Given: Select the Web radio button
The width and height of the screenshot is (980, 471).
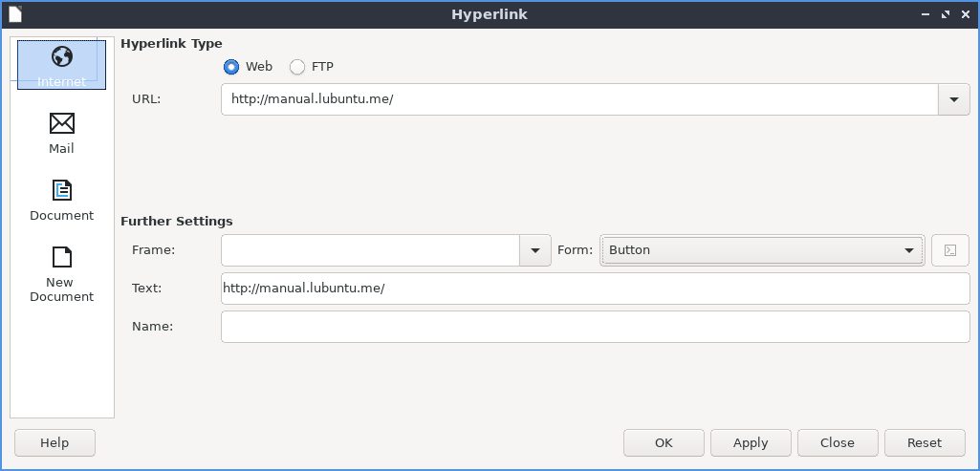Looking at the screenshot, I should (x=231, y=67).
